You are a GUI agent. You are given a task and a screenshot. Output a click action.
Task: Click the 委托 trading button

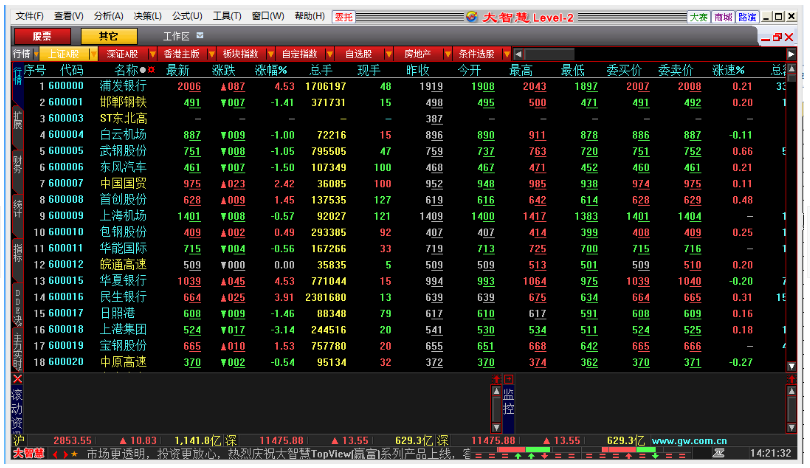click(x=344, y=17)
